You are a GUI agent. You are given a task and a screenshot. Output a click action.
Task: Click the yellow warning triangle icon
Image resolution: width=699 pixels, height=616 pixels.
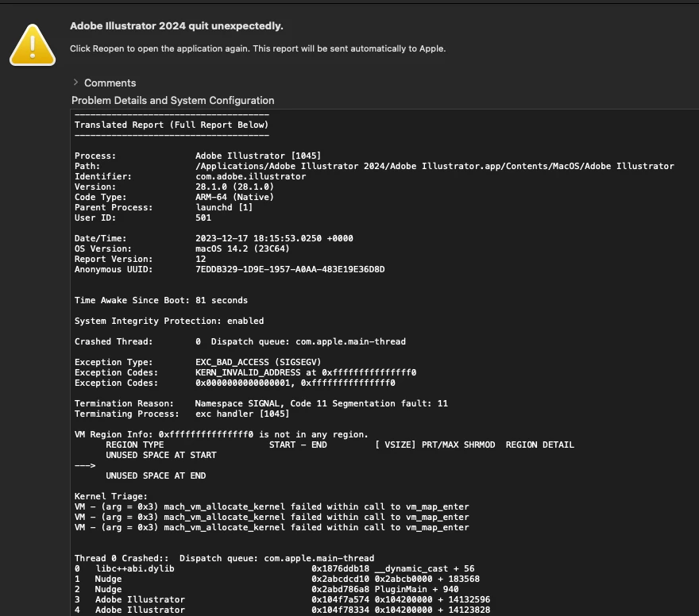(33, 45)
